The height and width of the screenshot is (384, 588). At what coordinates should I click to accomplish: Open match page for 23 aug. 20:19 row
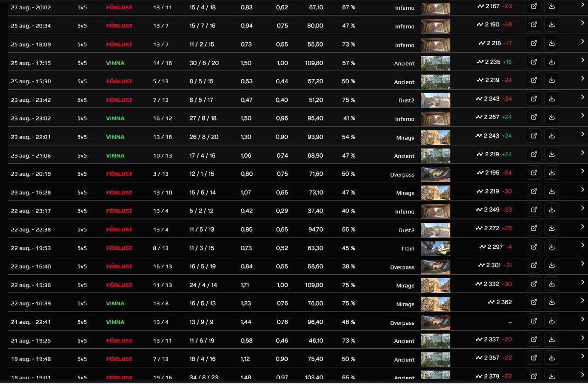pyautogui.click(x=534, y=173)
